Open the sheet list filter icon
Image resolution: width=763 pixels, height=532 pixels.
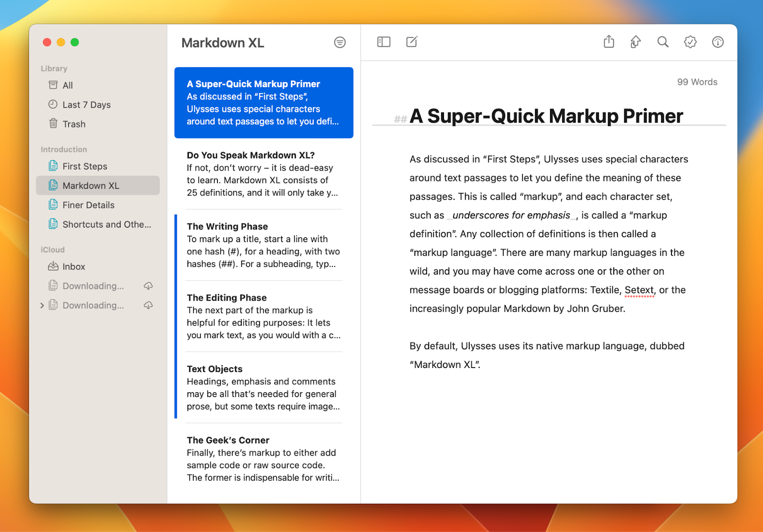coord(340,42)
